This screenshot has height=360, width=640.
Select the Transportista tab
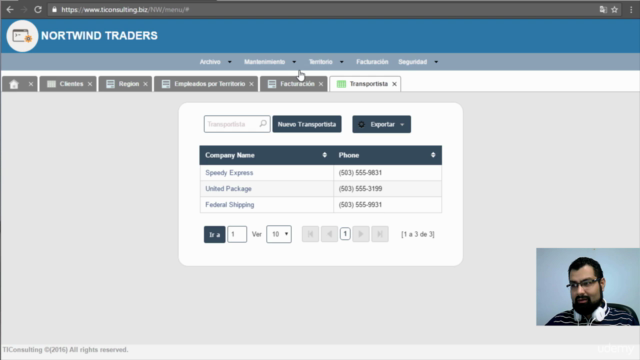tap(365, 84)
